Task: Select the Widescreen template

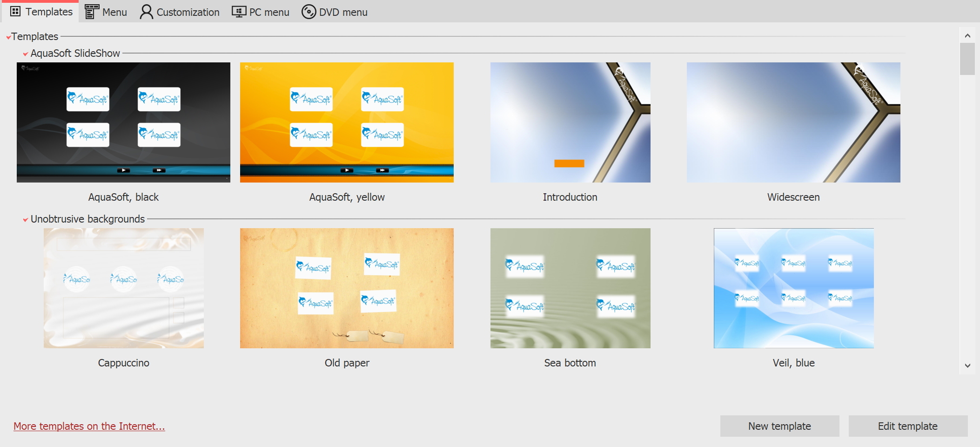Action: (793, 122)
